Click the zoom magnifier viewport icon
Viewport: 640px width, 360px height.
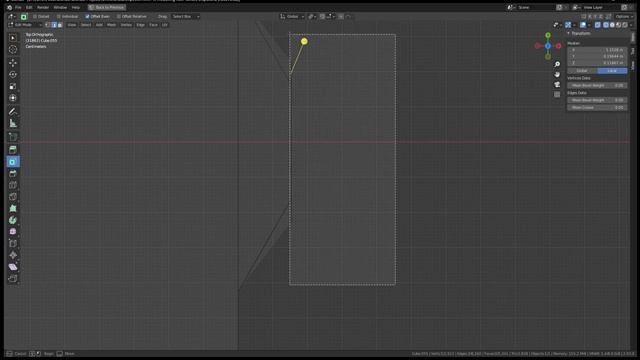click(557, 64)
